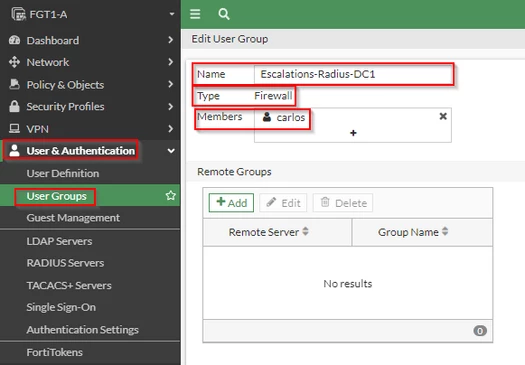The width and height of the screenshot is (525, 365).
Task: Click the carlos user icon
Action: [x=267, y=117]
